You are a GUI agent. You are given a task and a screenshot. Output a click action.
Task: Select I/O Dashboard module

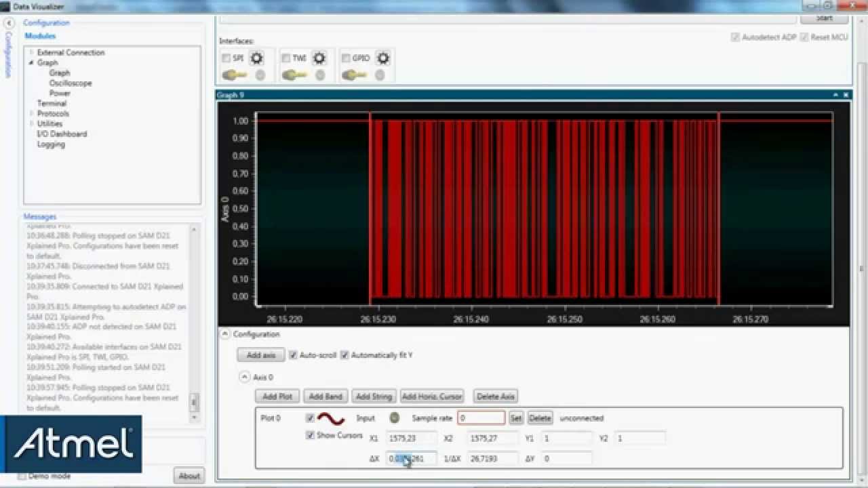[62, 134]
